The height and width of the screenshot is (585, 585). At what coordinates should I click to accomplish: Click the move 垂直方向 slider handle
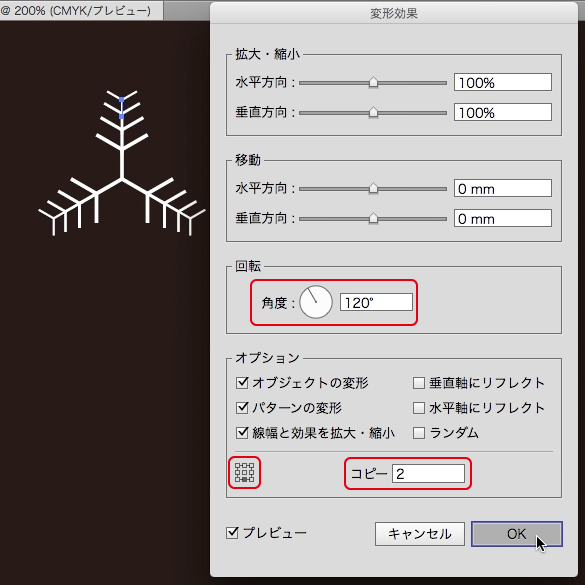click(373, 218)
